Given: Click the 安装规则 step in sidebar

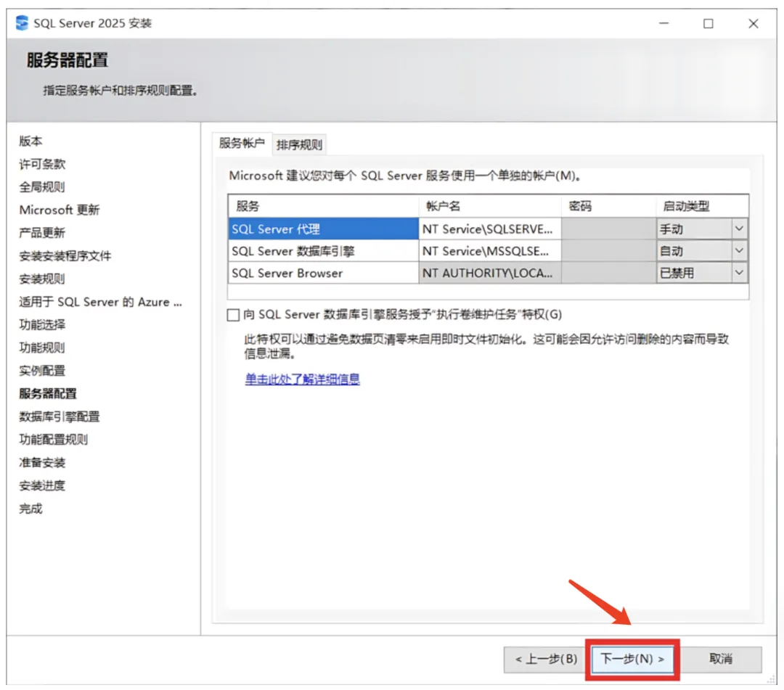Looking at the screenshot, I should coord(42,279).
